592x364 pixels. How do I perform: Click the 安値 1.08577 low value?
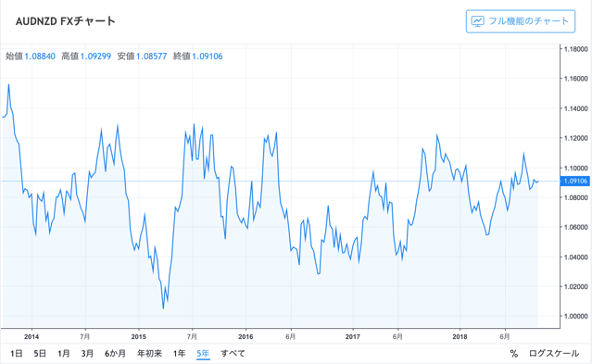coord(142,56)
